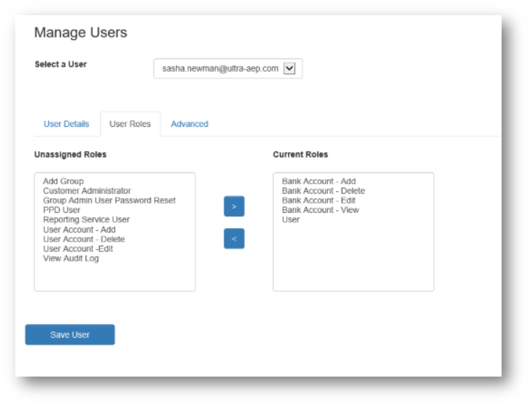Switch to the User Details tab

67,124
